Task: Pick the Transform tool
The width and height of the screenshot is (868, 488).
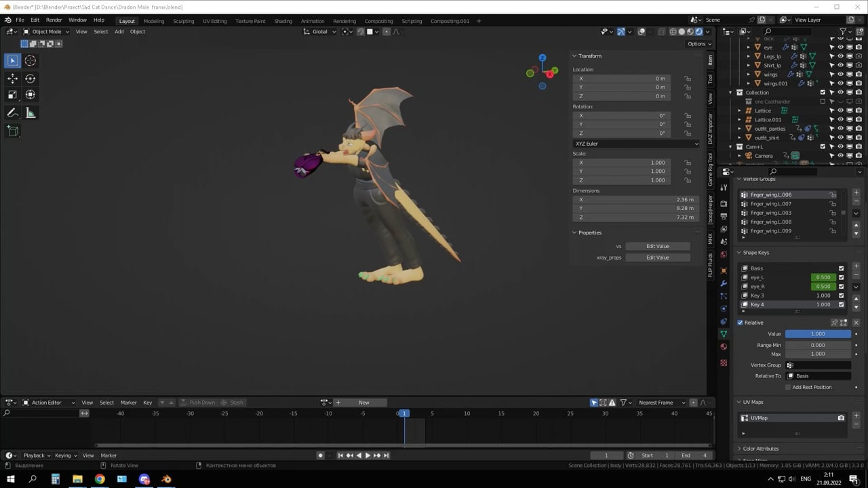Action: click(31, 95)
